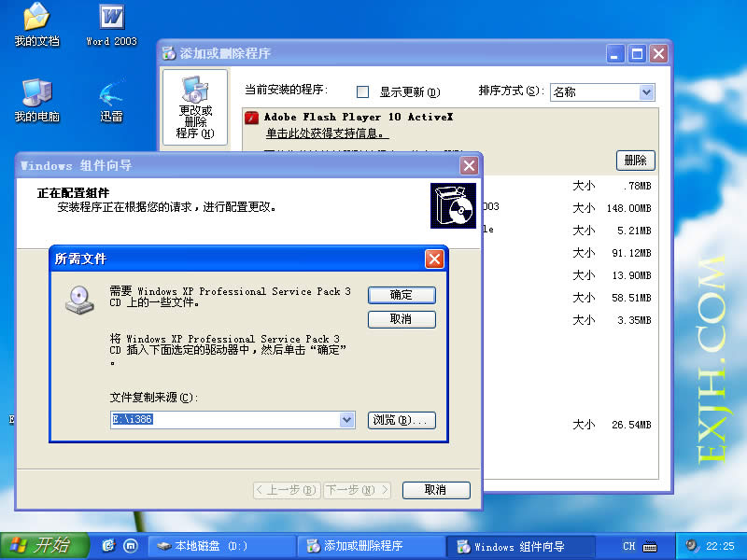The width and height of the screenshot is (747, 560).
Task: Open the 我的文档 desktop icon
Action: (x=36, y=25)
